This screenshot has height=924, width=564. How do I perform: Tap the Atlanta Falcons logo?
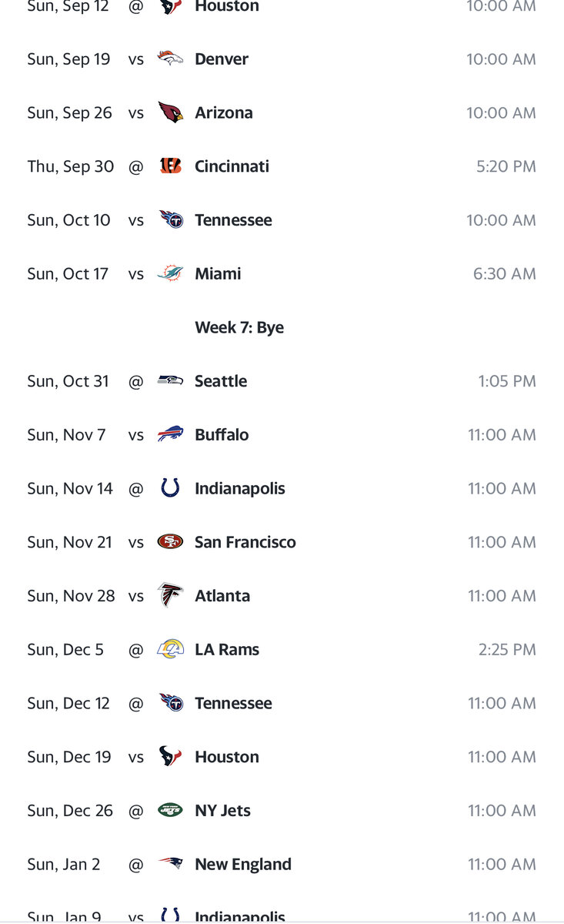170,595
